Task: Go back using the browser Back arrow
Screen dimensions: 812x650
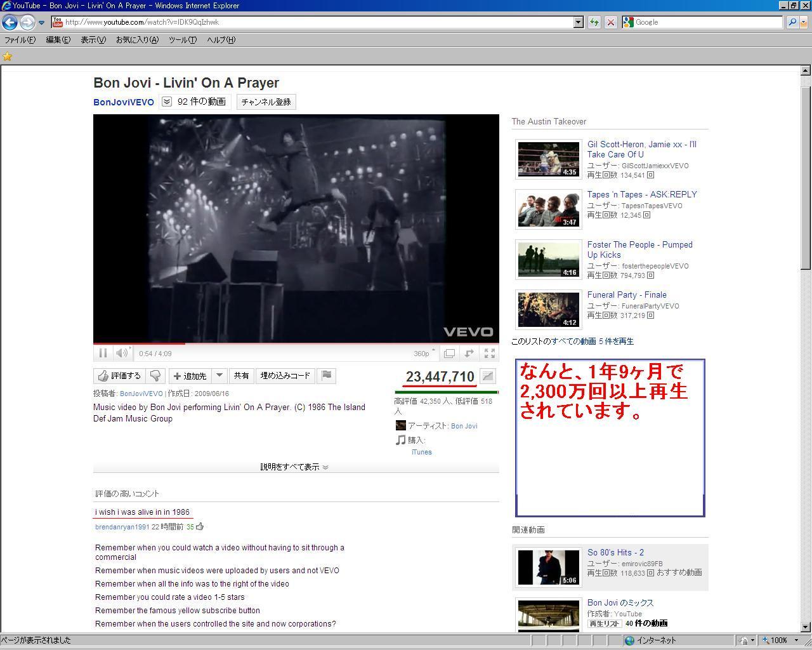Action: pos(10,22)
